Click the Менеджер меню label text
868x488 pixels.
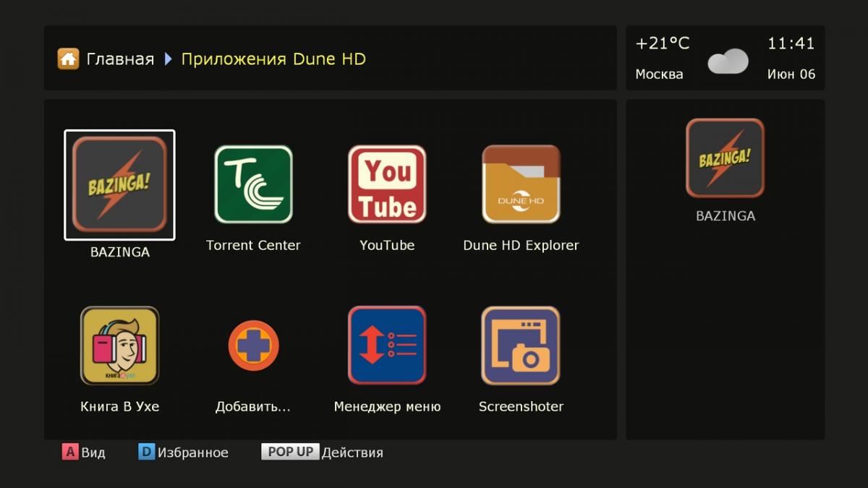coord(387,406)
